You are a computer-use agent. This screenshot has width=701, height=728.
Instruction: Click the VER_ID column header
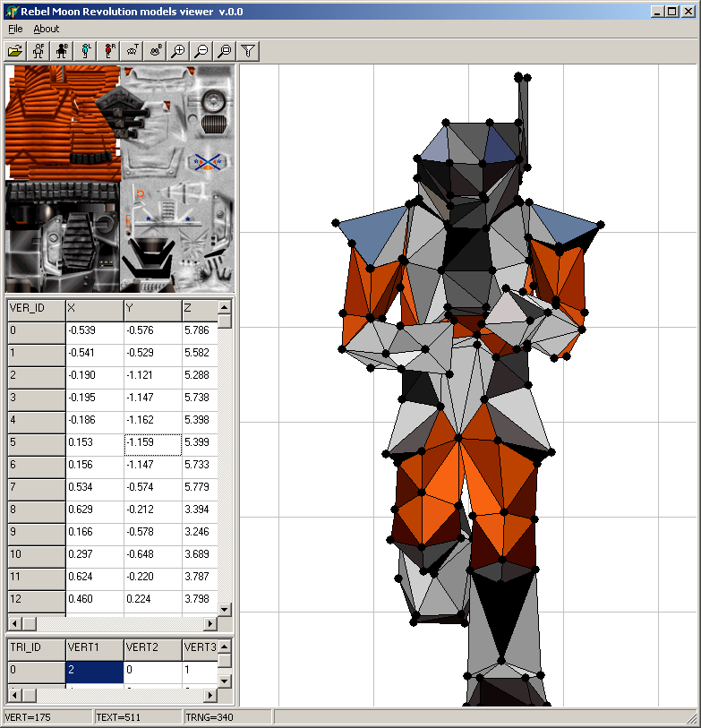click(37, 310)
